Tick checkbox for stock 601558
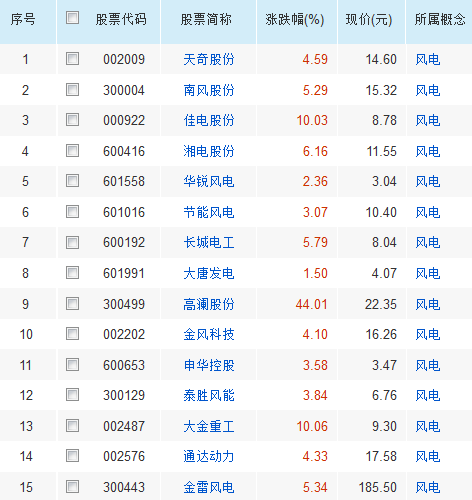 72,181
